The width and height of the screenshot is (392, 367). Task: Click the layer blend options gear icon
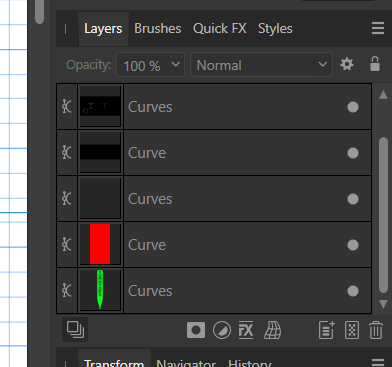pyautogui.click(x=347, y=64)
